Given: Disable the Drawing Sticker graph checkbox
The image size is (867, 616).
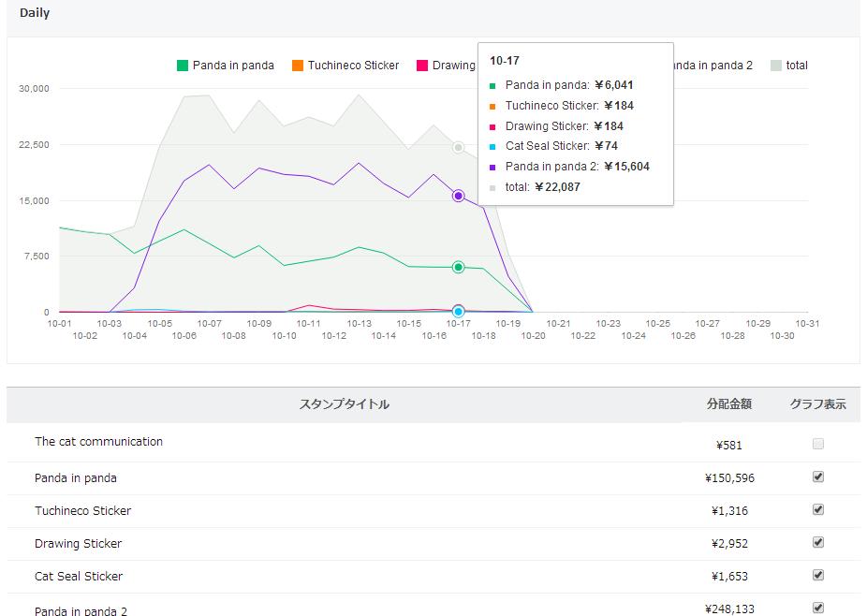Looking at the screenshot, I should click(818, 543).
